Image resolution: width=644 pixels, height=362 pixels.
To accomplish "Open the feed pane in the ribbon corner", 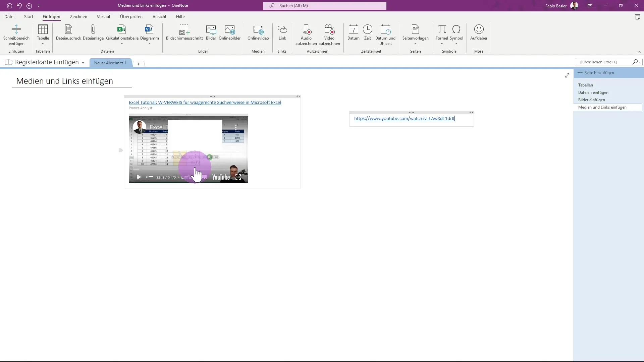I will pos(637,17).
